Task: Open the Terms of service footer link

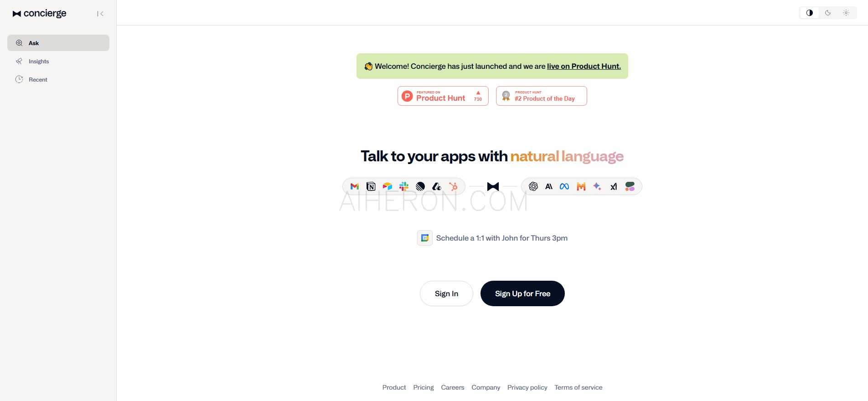Action: coord(579,387)
